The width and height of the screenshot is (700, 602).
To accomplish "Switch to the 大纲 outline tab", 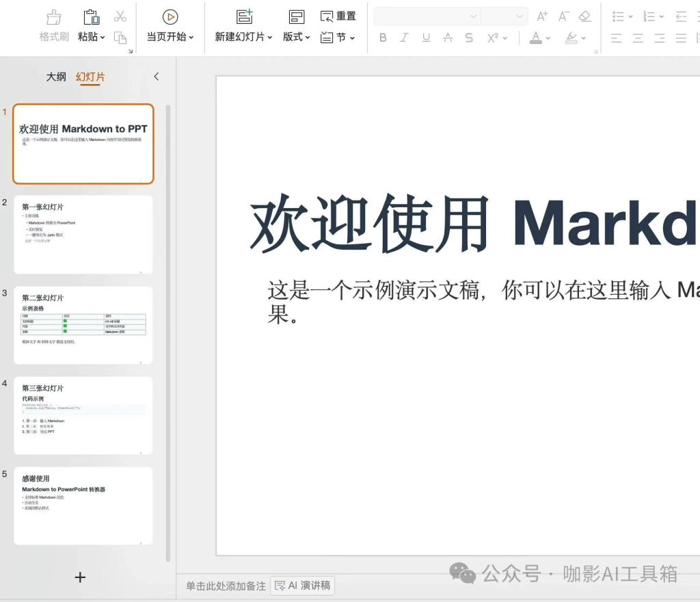I will pos(55,77).
